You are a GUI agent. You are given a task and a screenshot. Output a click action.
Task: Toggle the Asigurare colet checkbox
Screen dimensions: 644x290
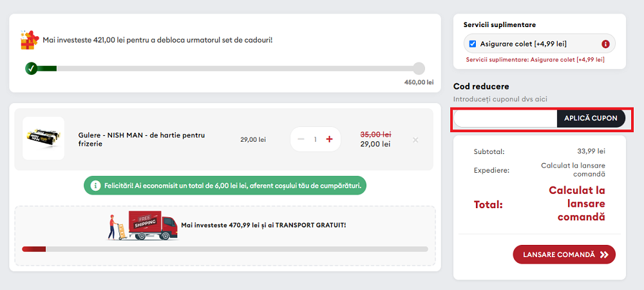(473, 44)
